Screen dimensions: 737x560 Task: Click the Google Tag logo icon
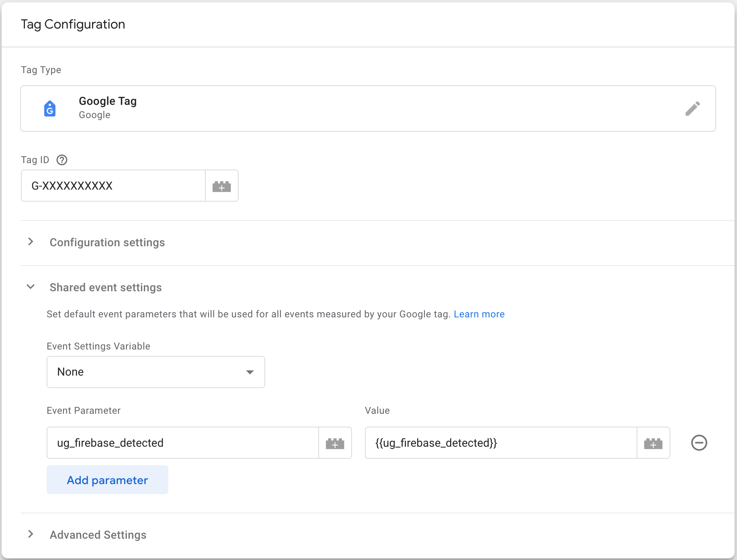(x=50, y=108)
